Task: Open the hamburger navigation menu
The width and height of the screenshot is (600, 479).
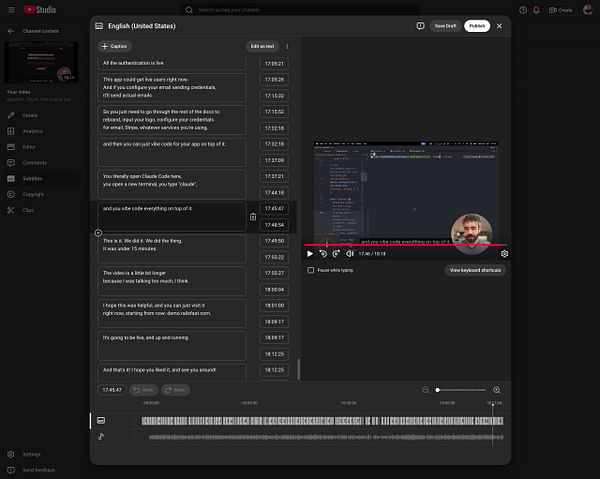Action: [11, 10]
